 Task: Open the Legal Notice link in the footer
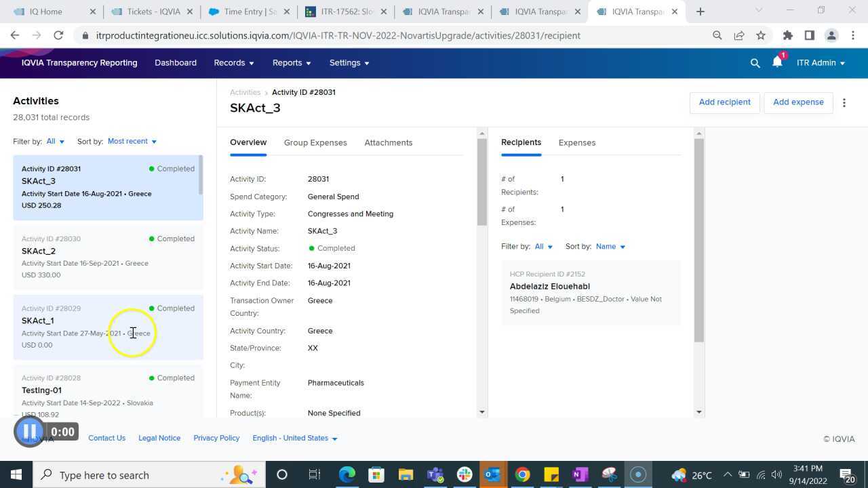coord(159,438)
